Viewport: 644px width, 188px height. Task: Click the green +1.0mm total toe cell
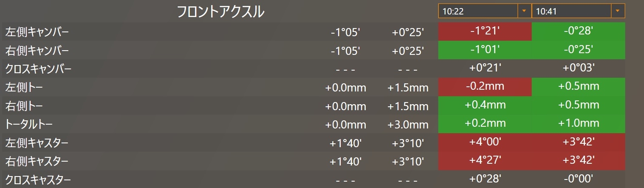(578, 123)
